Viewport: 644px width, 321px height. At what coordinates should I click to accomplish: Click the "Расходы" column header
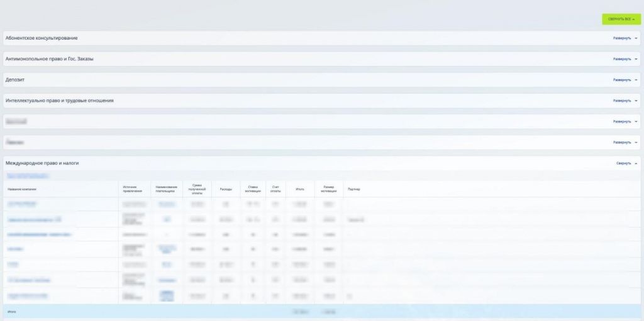coord(226,189)
